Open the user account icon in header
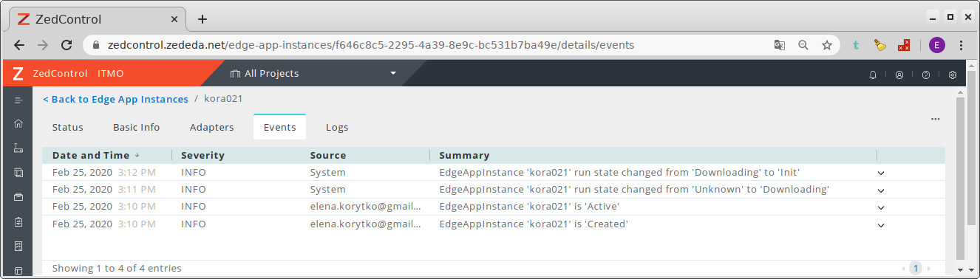The height and width of the screenshot is (279, 980). click(x=899, y=75)
